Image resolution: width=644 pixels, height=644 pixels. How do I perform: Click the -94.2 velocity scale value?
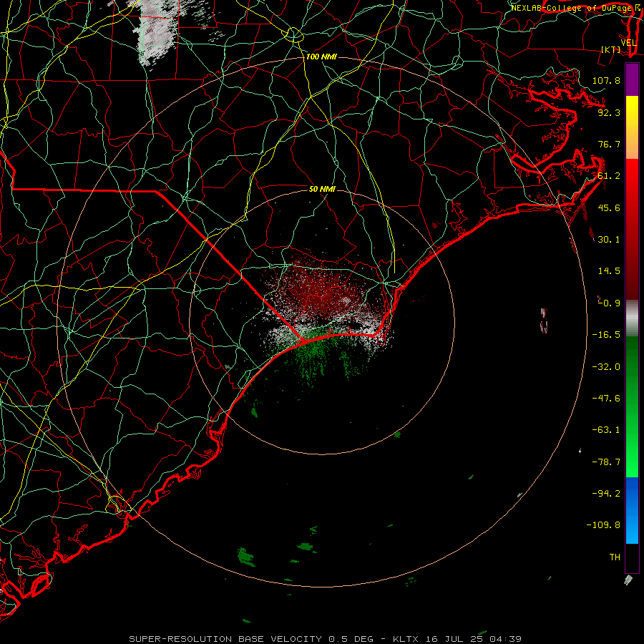pyautogui.click(x=606, y=494)
